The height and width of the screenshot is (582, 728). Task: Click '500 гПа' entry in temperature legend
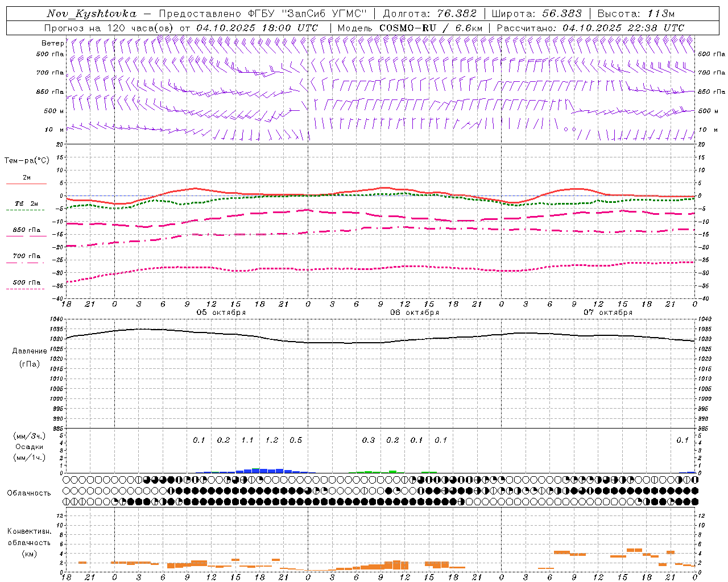pyautogui.click(x=27, y=282)
